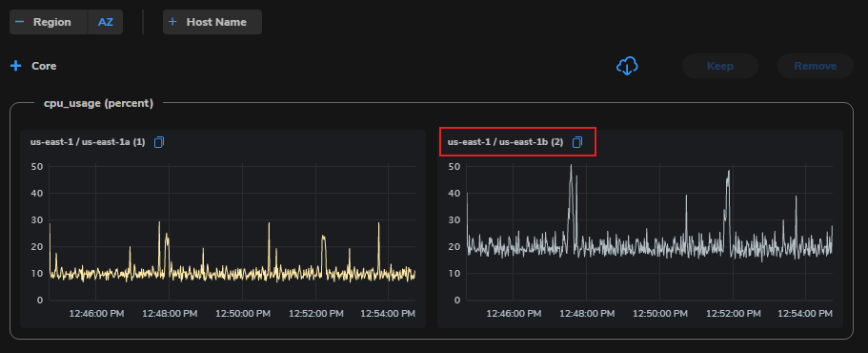Select the us-east-1 / us-east-1a (1) title
The height and width of the screenshot is (353, 868).
88,142
